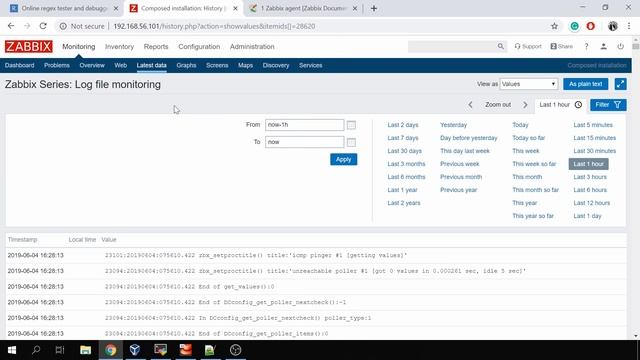Select Last 5 minutes range
Viewport: 640px width, 360px height.
(x=593, y=125)
